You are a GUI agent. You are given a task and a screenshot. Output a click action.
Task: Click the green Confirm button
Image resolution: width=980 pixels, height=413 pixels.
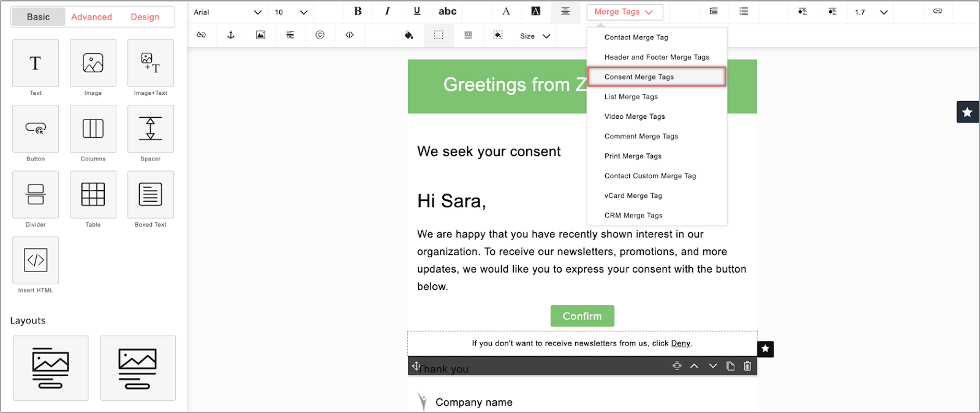582,316
